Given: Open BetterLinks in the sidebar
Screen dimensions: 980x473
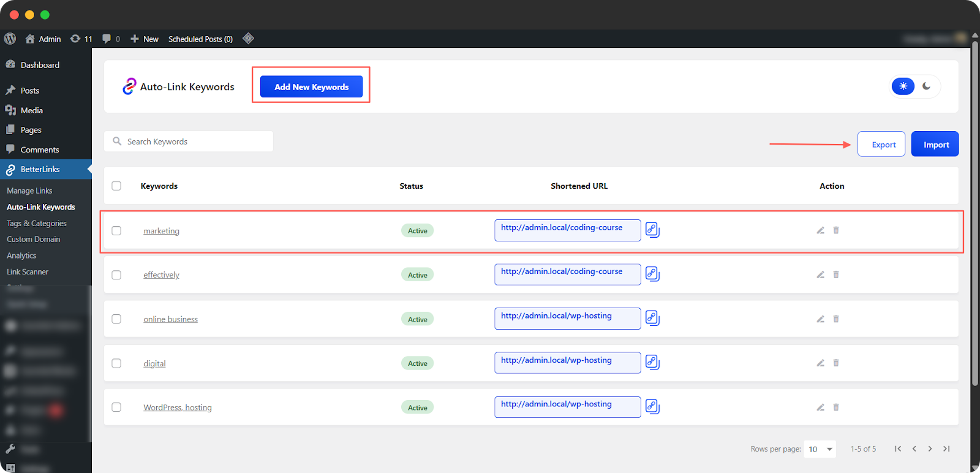Looking at the screenshot, I should tap(45, 169).
